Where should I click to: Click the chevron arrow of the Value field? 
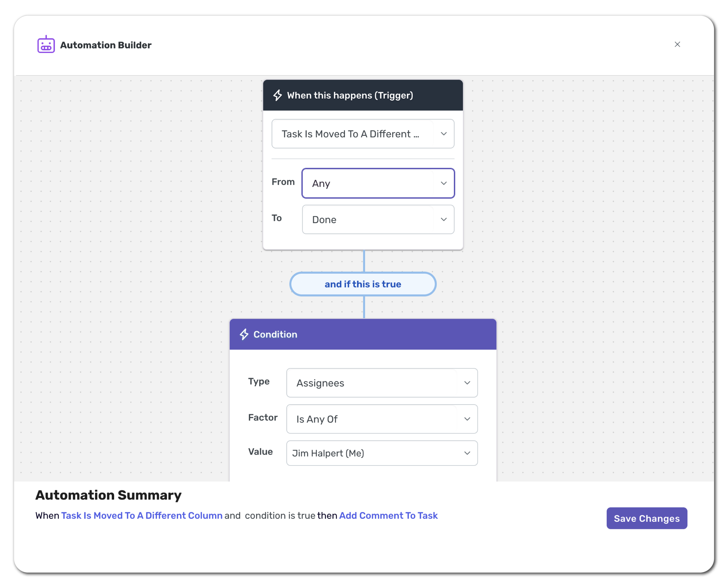[467, 453]
